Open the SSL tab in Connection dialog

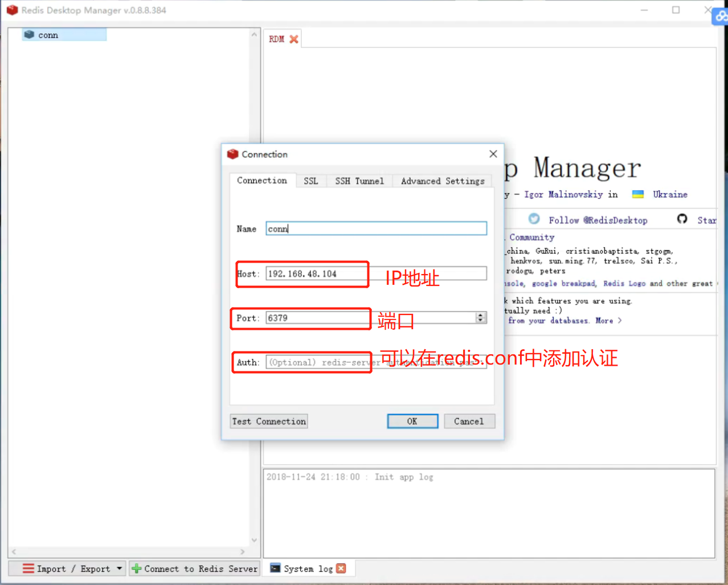(311, 181)
